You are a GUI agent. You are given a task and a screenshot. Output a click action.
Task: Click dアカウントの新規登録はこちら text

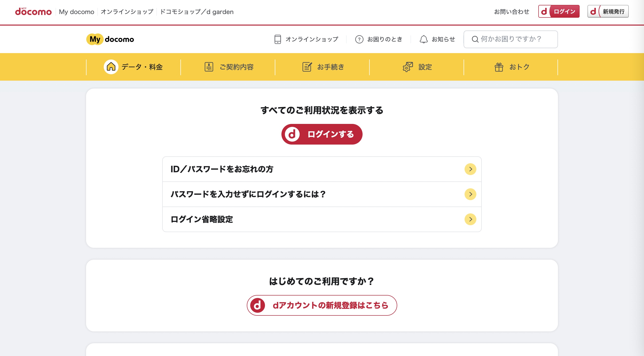coord(331,305)
